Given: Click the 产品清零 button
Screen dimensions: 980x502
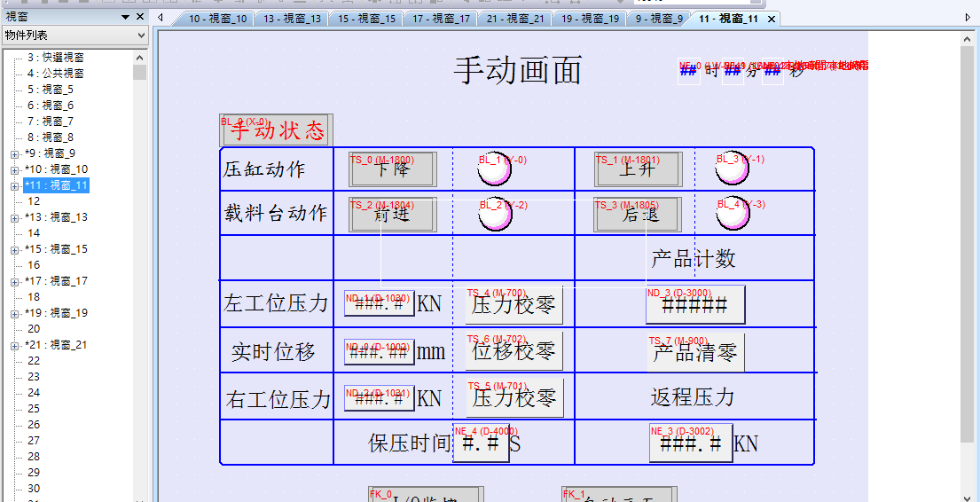Looking at the screenshot, I should click(x=695, y=352).
